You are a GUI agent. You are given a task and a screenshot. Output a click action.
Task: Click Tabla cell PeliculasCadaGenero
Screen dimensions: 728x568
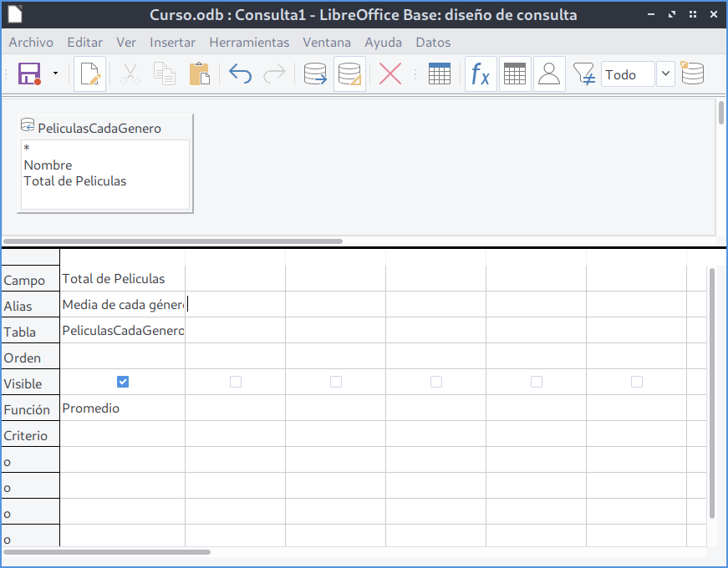123,331
